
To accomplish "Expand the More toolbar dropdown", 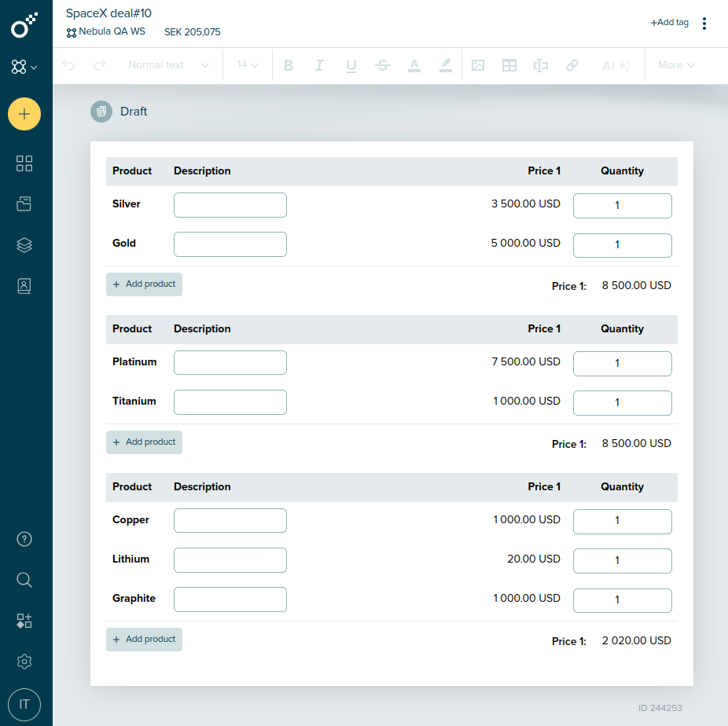I will [x=676, y=65].
